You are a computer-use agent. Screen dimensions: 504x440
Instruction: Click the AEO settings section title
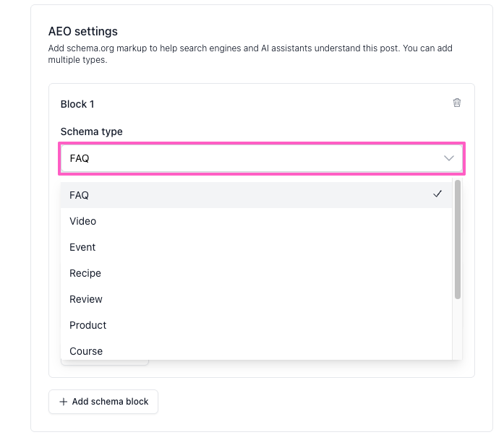coord(83,32)
